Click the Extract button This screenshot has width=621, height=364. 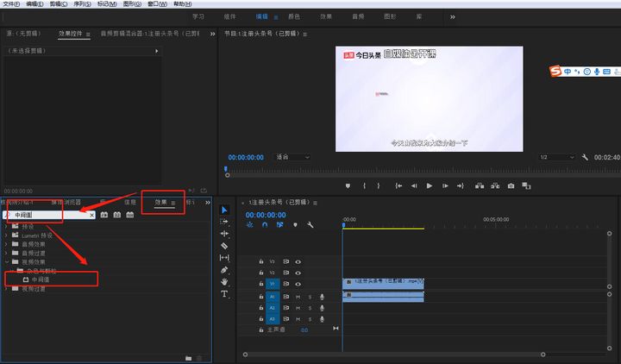[495, 185]
